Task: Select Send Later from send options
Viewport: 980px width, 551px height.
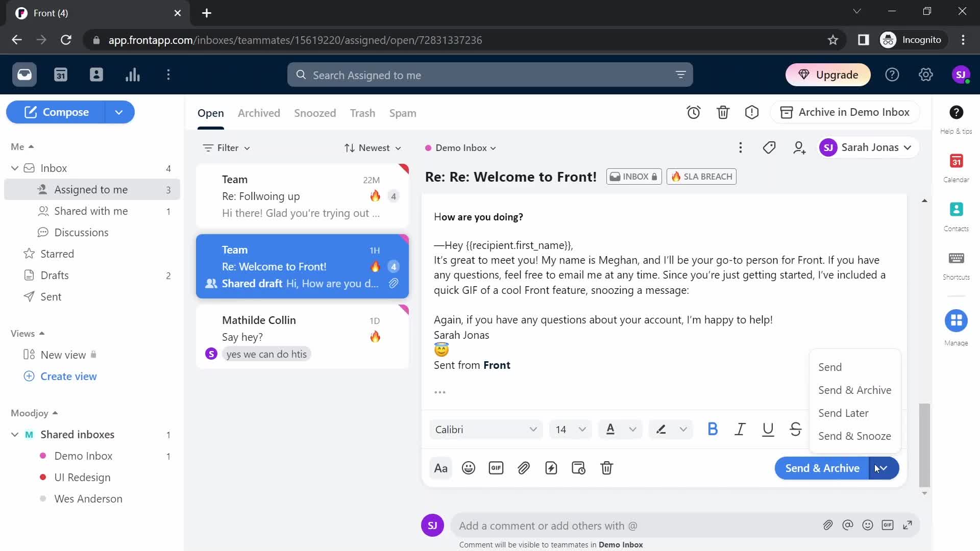Action: 843,412
